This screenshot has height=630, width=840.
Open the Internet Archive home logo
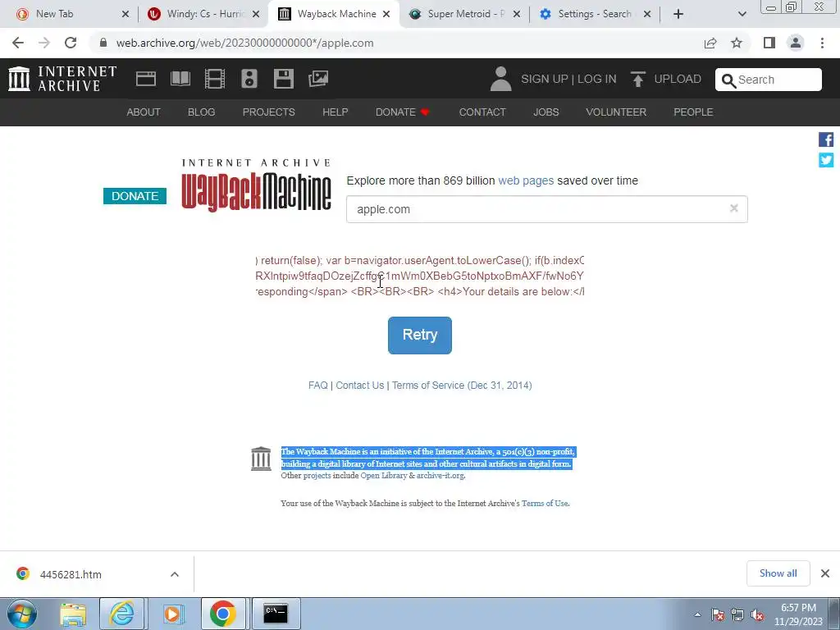[x=62, y=79]
